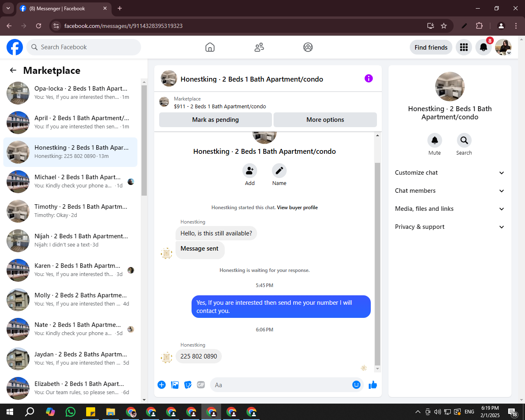
Task: Open browser tab search dropdown arrow
Action: [8, 8]
